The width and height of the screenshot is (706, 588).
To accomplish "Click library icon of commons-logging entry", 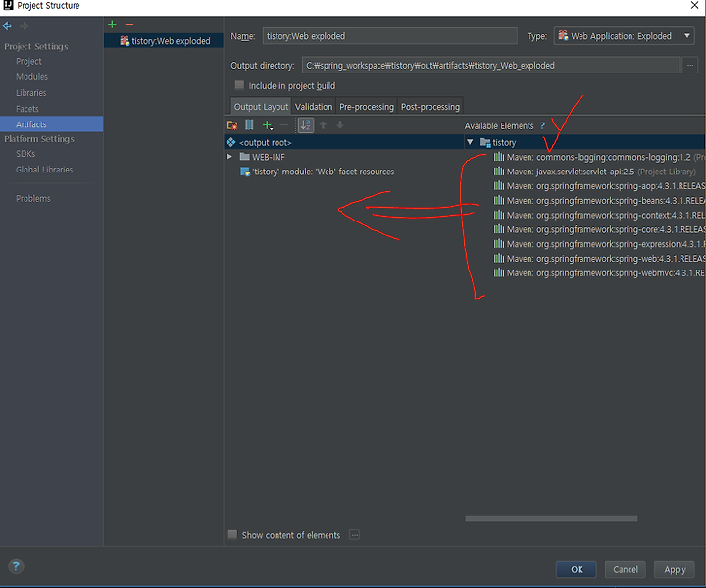I will pyautogui.click(x=499, y=157).
